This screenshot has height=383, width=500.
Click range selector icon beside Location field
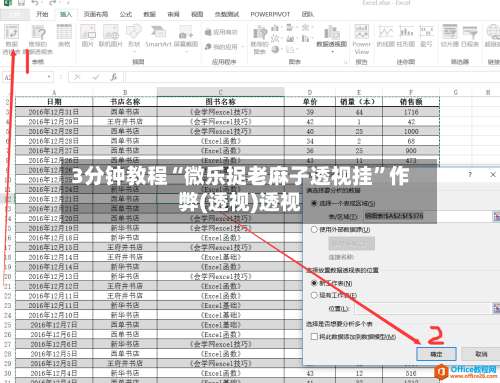pyautogui.click(x=496, y=308)
